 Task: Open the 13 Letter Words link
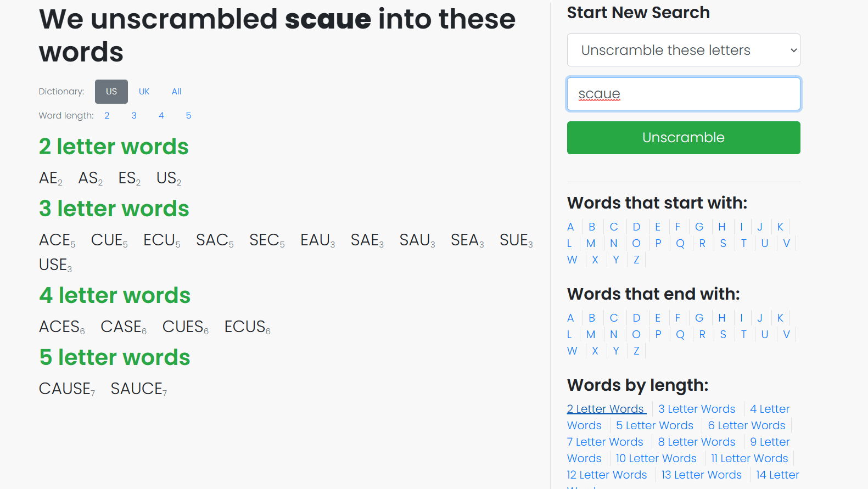tap(701, 475)
